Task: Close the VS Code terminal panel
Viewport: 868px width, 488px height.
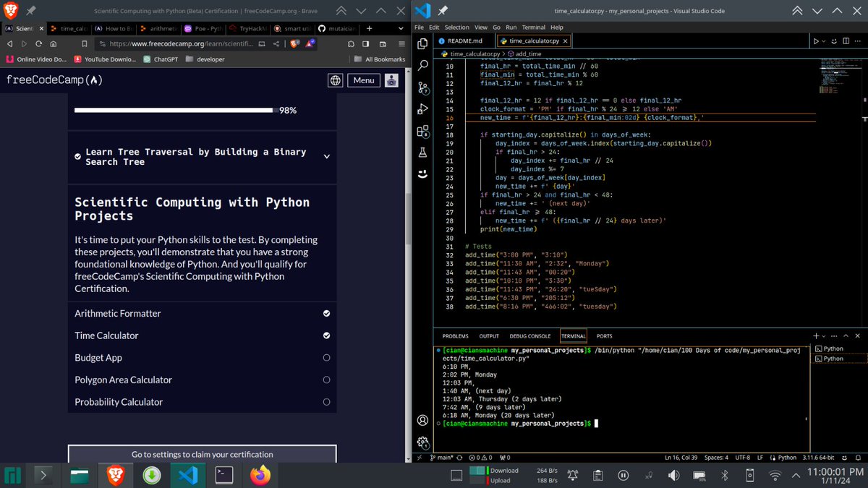Action: tap(859, 336)
